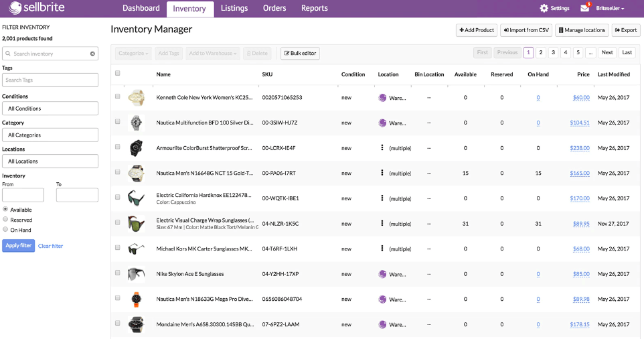
Task: Click the Bulk editor button
Action: pyautogui.click(x=300, y=53)
